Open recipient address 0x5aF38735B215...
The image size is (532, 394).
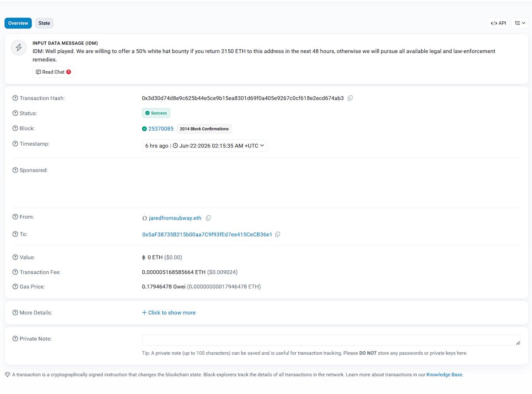tap(207, 234)
